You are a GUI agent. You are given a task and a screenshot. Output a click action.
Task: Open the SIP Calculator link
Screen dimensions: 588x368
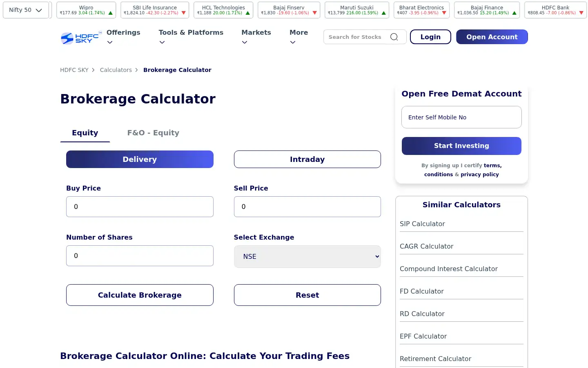pos(422,224)
